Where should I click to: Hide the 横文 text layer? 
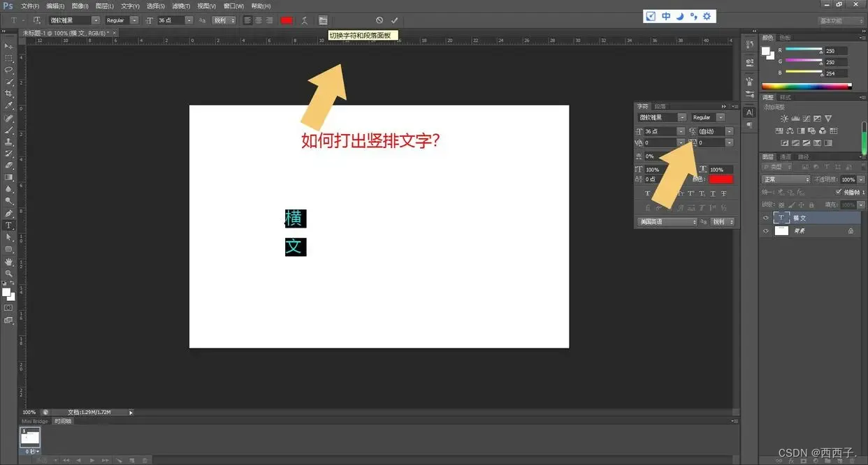[x=766, y=218]
